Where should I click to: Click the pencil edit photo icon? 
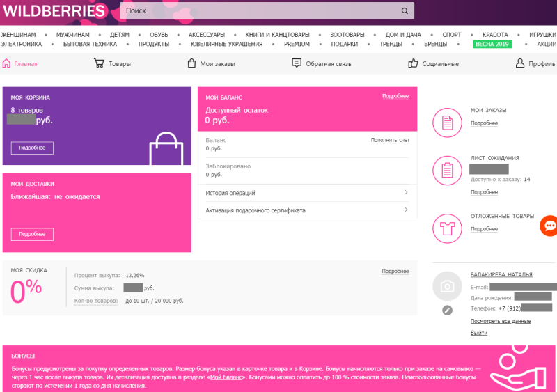tap(447, 311)
